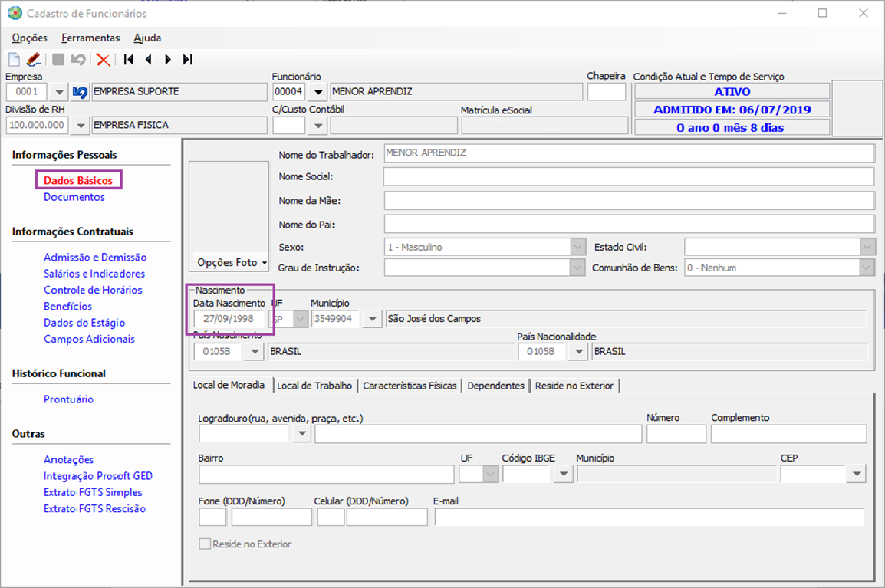The height and width of the screenshot is (588, 885).
Task: Click the Data Nascimento field
Action: (x=229, y=319)
